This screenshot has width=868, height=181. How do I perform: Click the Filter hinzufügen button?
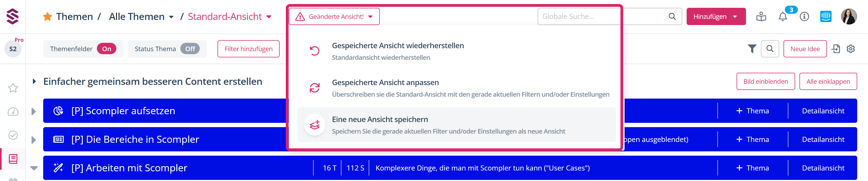coord(248,49)
